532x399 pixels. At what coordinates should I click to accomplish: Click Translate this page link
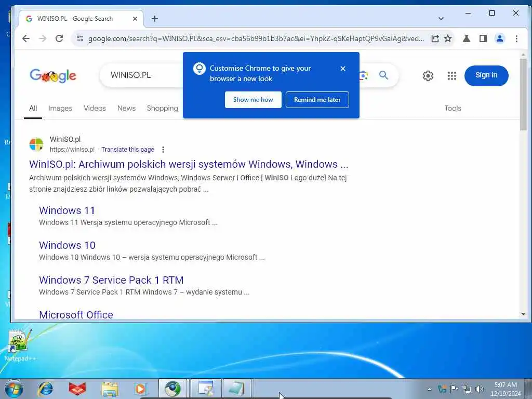click(x=128, y=150)
